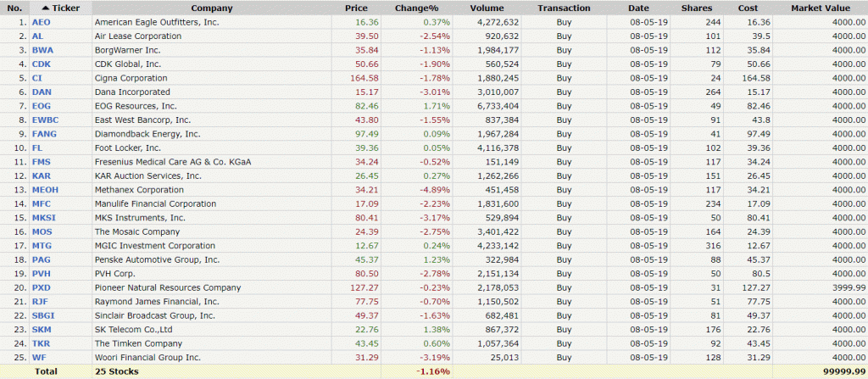
Task: Sort by Change% column header
Action: point(417,8)
